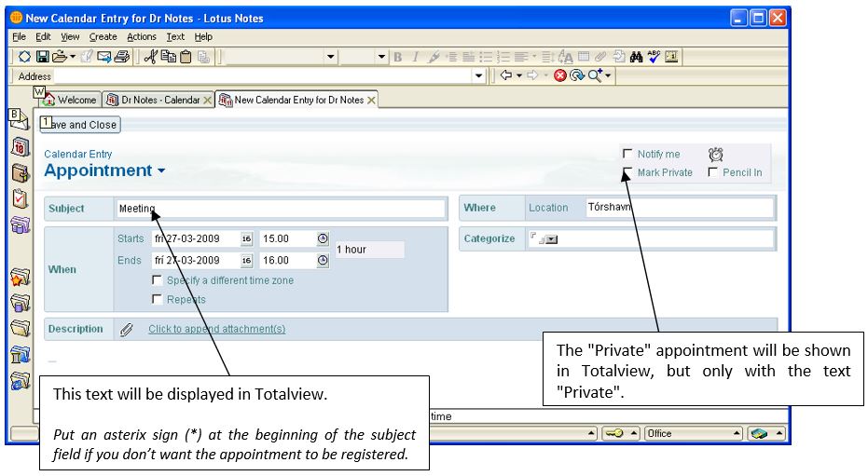Open the Appointment entry type dropdown
The height and width of the screenshot is (476, 868).
[161, 170]
